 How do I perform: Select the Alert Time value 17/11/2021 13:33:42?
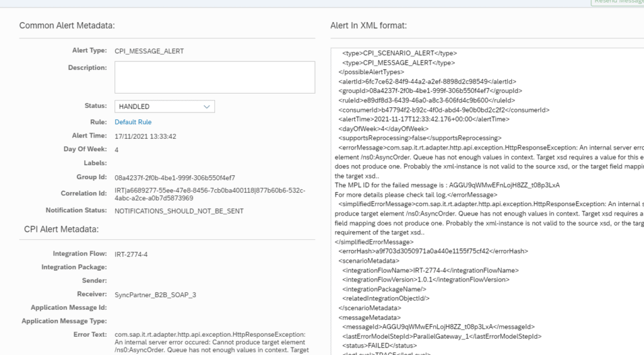pos(145,137)
